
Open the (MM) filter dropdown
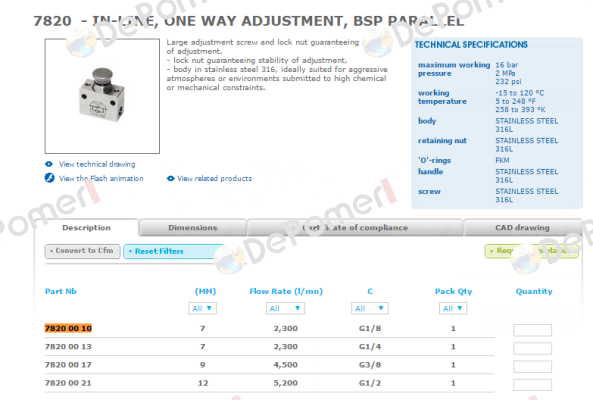[202, 309]
